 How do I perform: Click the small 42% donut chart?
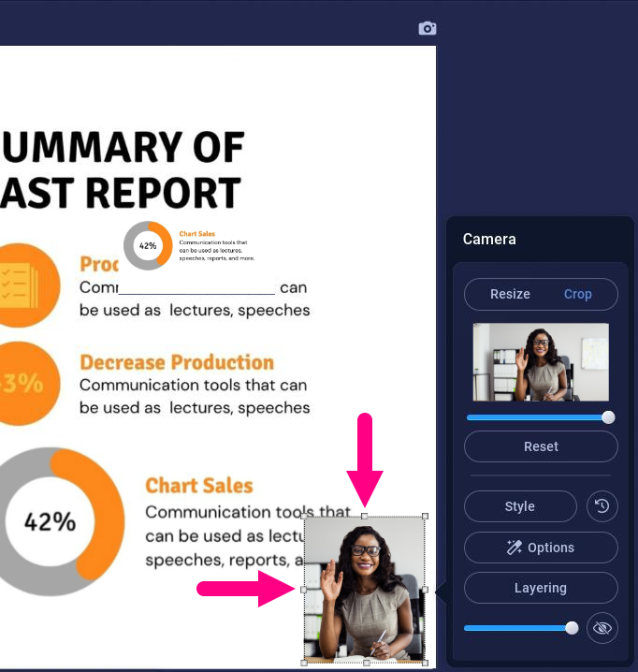coord(148,245)
